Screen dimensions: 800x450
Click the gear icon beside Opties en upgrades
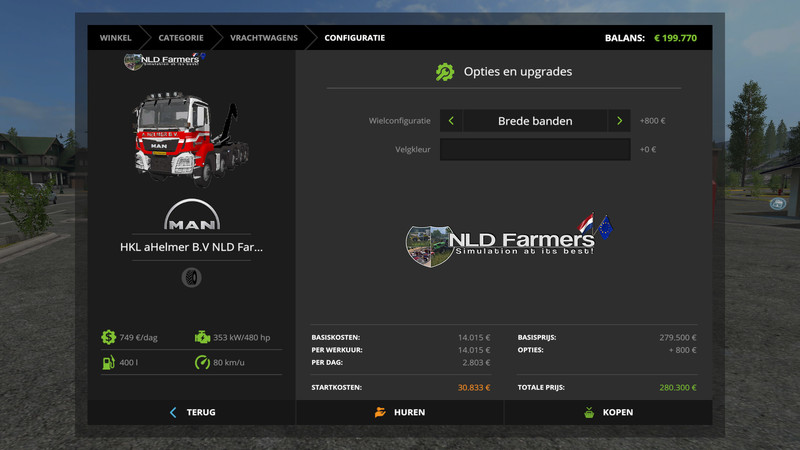(445, 72)
